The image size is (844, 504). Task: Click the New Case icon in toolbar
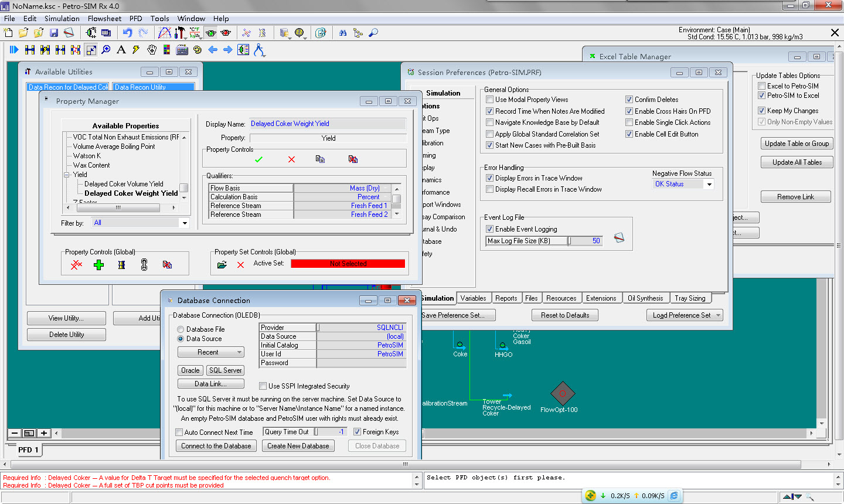(x=8, y=33)
